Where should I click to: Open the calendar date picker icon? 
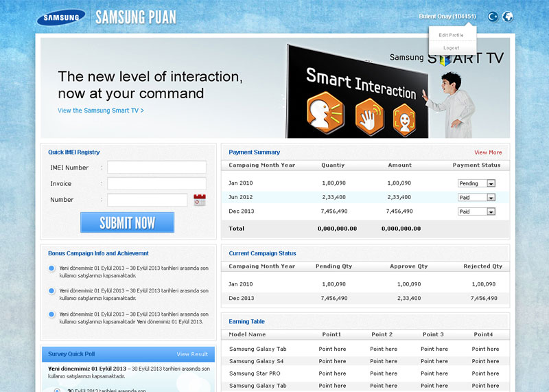pos(200,200)
